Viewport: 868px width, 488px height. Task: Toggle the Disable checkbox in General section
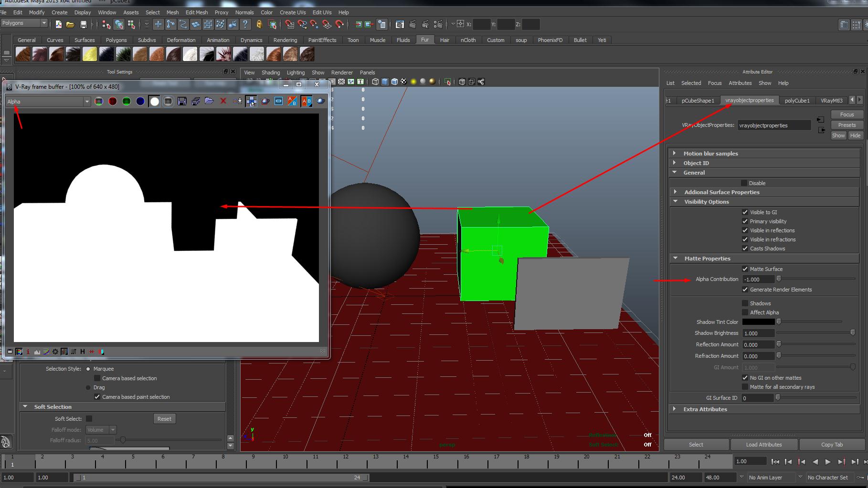[x=744, y=183]
